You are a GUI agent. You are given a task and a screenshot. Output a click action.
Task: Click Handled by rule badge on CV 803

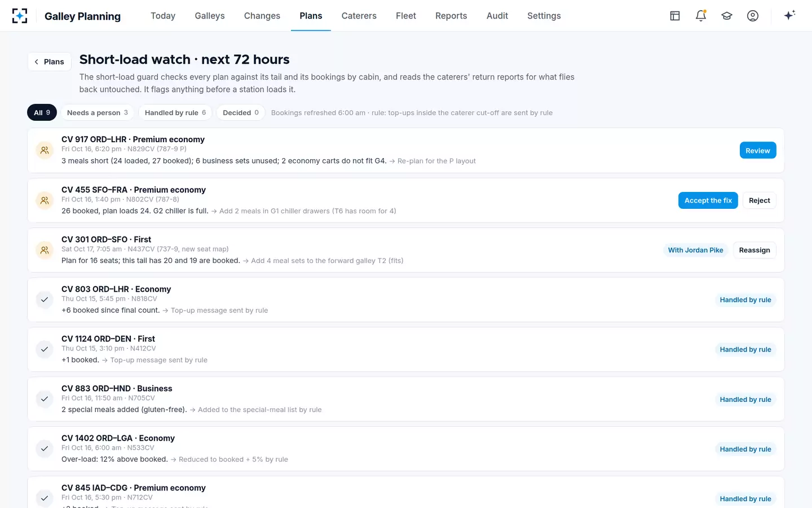(x=745, y=300)
